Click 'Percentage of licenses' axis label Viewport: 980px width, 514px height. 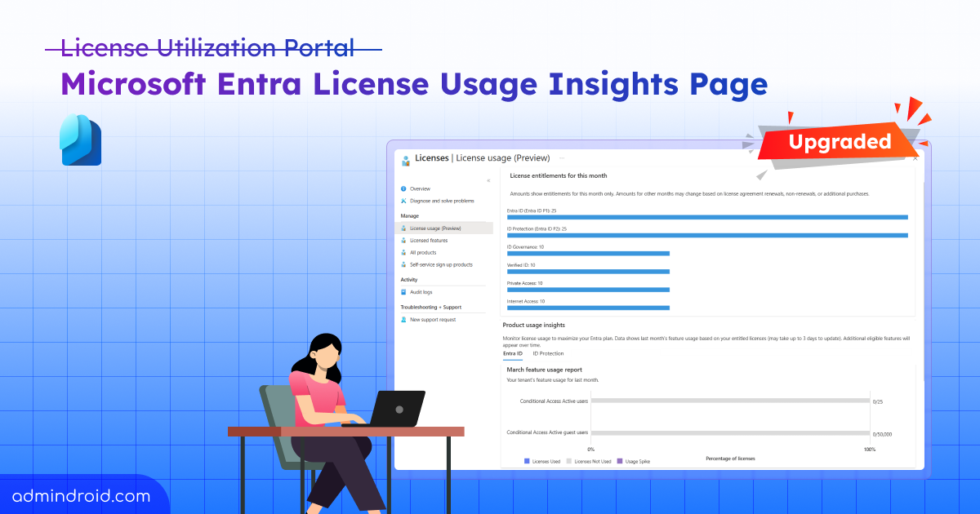730,459
